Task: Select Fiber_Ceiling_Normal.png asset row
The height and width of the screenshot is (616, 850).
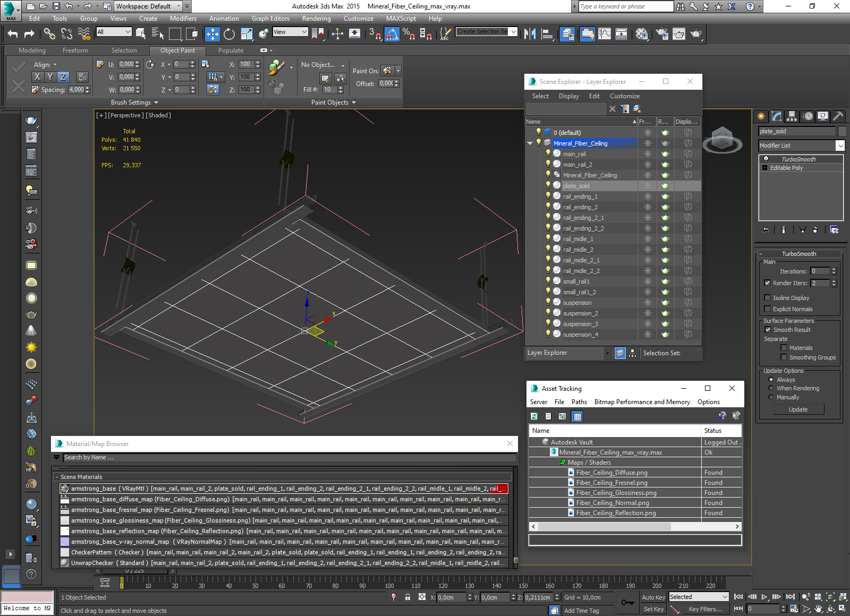Action: (635, 503)
